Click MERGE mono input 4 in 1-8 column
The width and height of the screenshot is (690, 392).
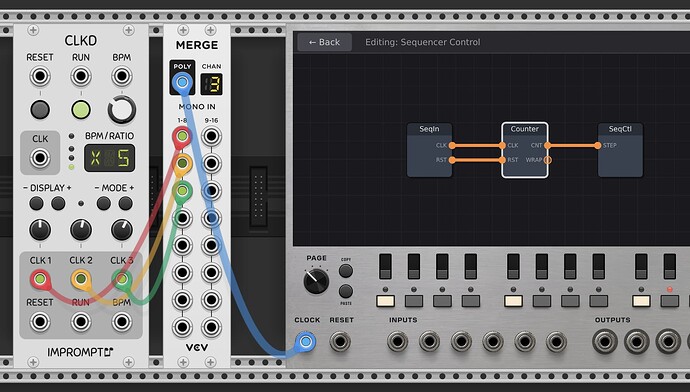click(x=182, y=218)
